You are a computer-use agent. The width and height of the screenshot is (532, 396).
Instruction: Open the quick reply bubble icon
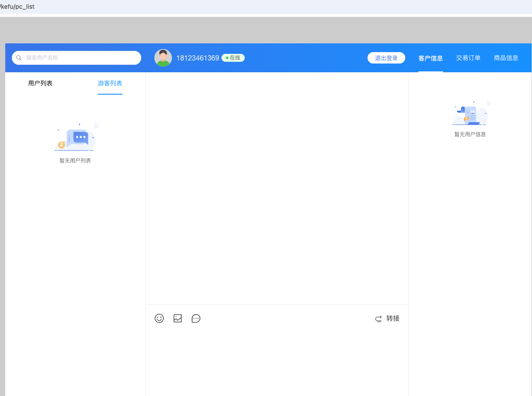click(x=196, y=318)
